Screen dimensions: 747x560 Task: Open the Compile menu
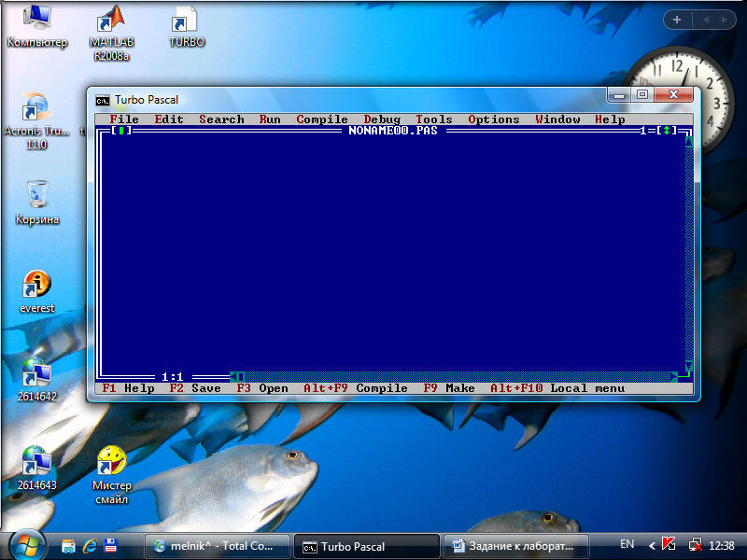(x=322, y=119)
